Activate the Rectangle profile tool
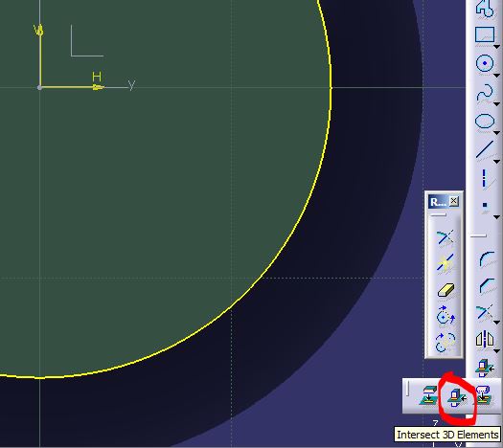The width and height of the screenshot is (503, 448). click(485, 35)
